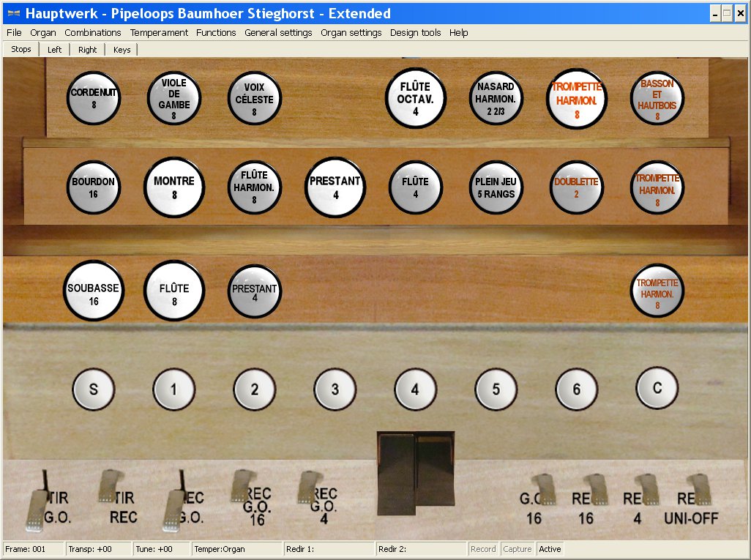751x560 pixels.
Task: Select the Left tab
Action: [x=54, y=50]
